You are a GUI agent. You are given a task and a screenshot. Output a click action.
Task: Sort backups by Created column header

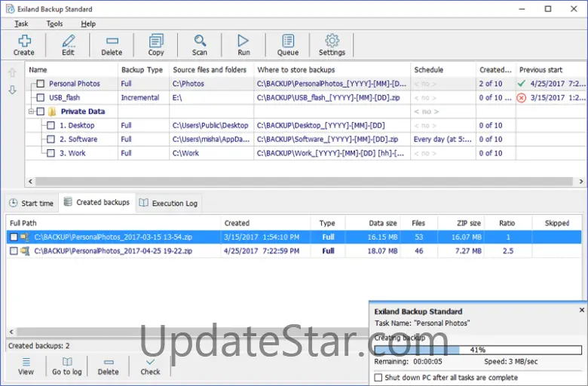265,223
